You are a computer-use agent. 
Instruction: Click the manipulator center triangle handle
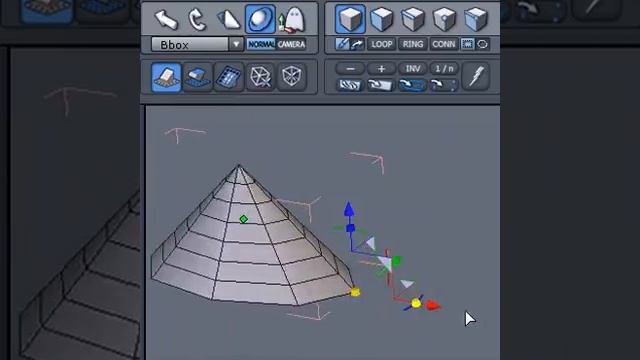pos(385,262)
